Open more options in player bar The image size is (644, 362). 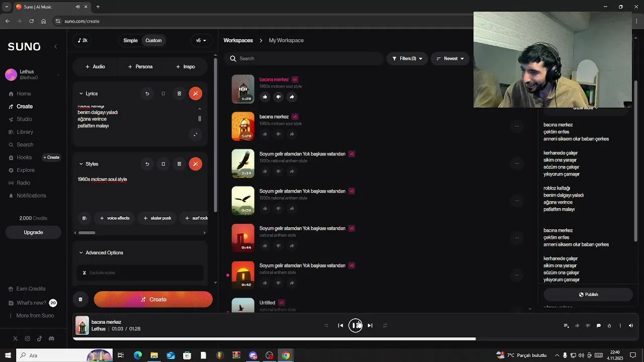pos(620,326)
